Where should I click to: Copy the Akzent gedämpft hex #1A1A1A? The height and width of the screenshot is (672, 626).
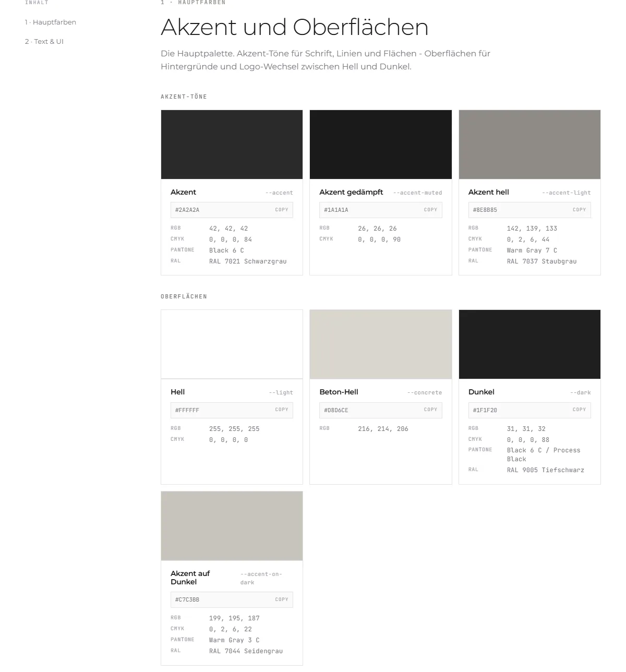(430, 210)
